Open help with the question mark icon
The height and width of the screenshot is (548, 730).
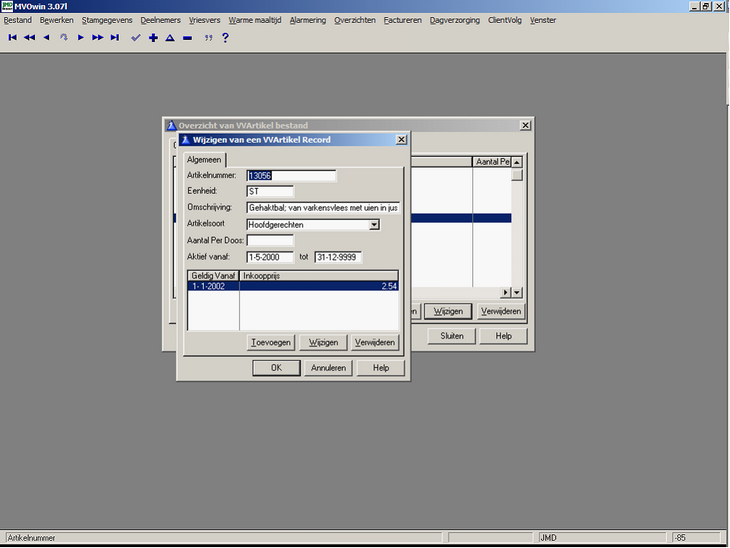[225, 38]
